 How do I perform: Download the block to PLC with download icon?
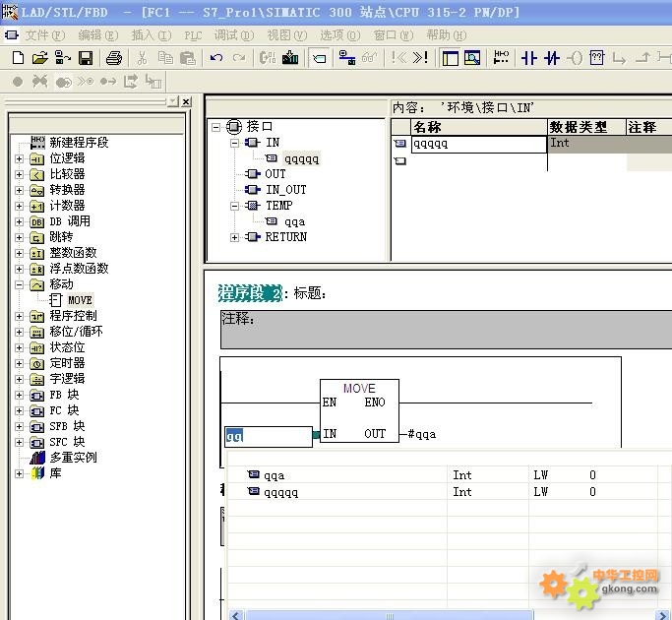(290, 57)
